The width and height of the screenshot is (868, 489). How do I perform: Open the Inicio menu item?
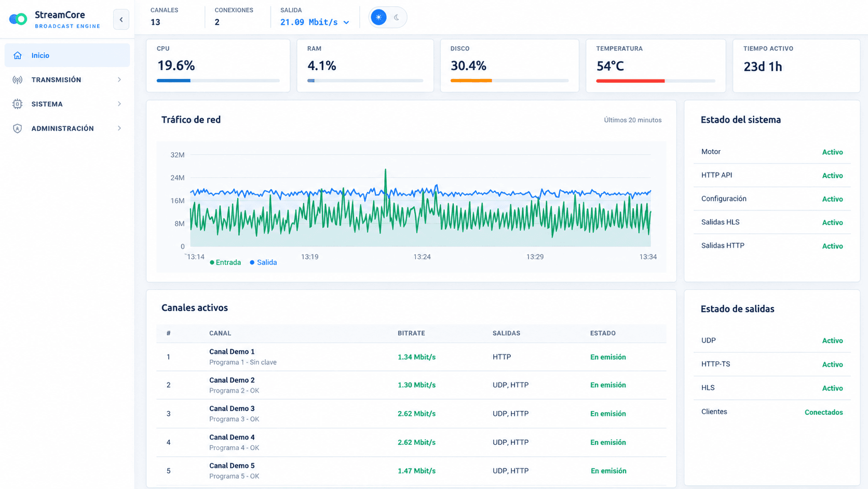67,55
